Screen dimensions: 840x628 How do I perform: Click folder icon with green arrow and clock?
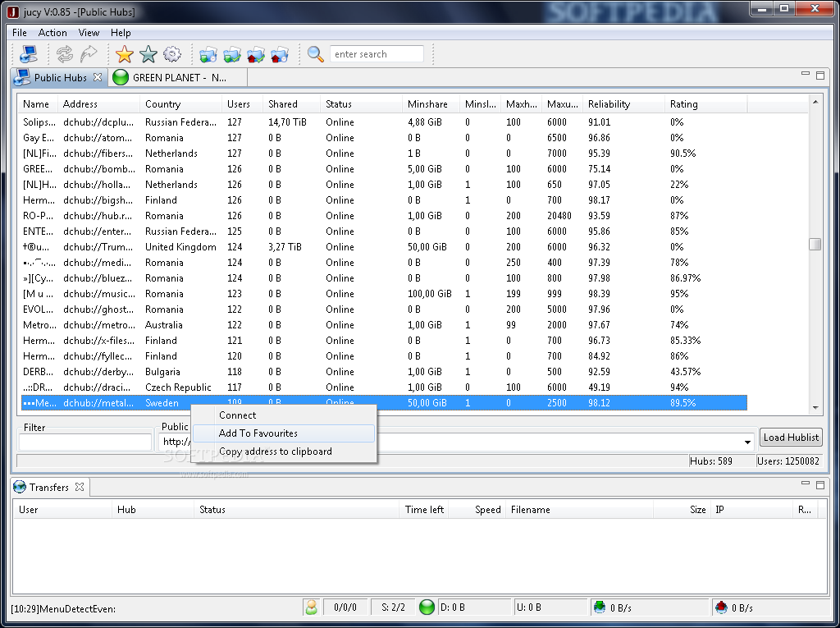[208, 54]
